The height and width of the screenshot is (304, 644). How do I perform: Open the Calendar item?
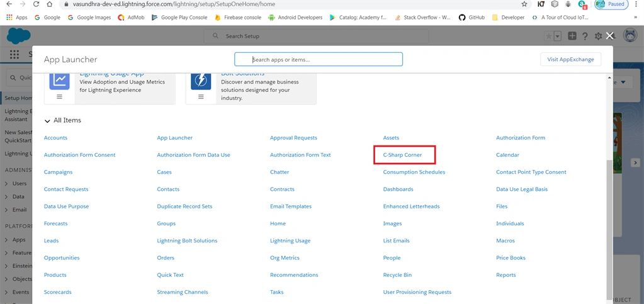click(x=507, y=155)
